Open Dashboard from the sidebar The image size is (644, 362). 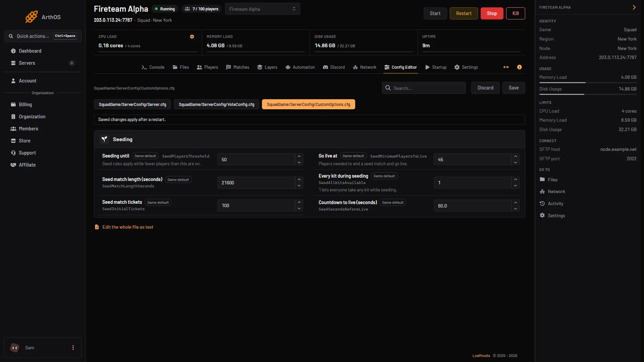click(x=43, y=51)
